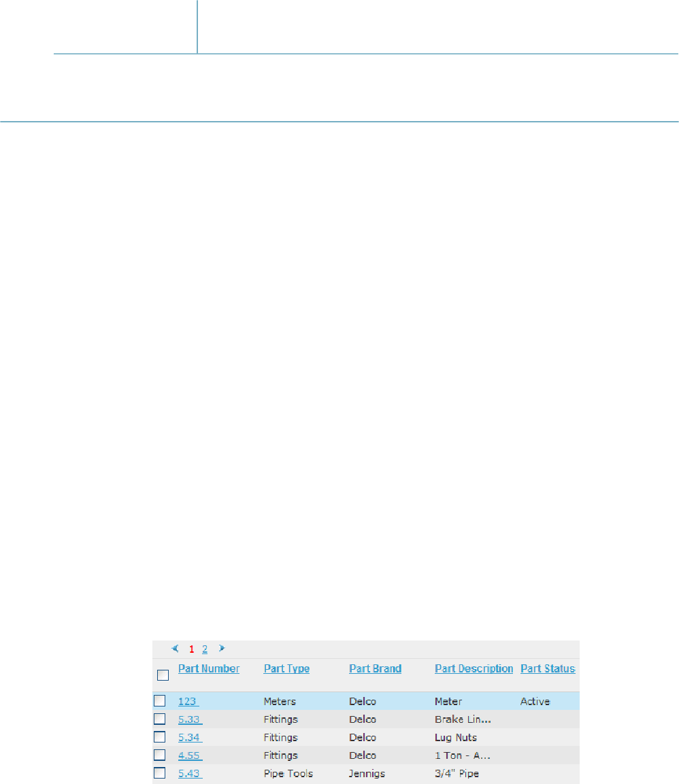Select the 1 Ton - A... description cell
The width and height of the screenshot is (679, 784).
click(x=463, y=755)
